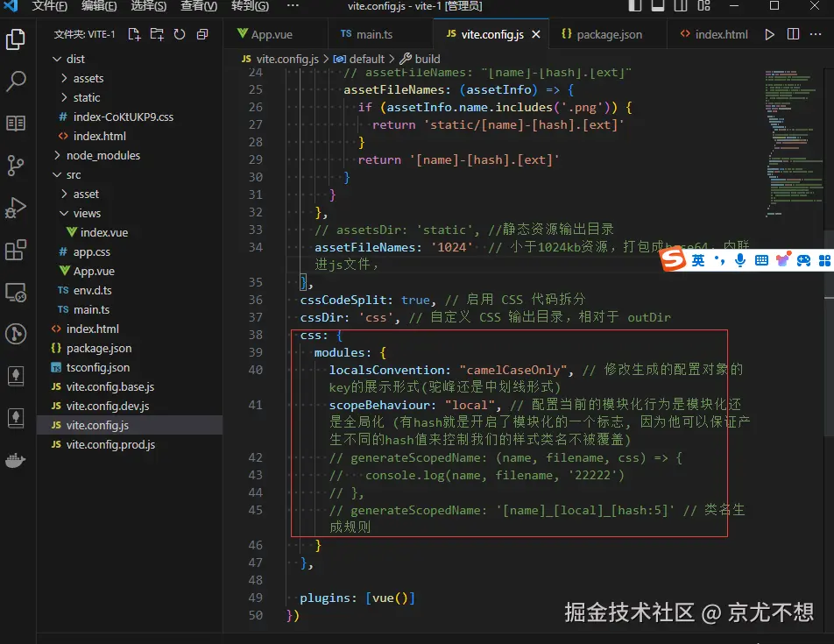Click the Sogou microphone voice input icon
Screen dimensions: 834x644
[740, 260]
